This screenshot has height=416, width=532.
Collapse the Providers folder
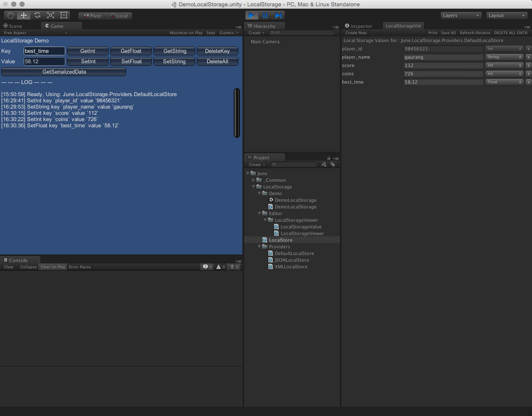(260, 247)
